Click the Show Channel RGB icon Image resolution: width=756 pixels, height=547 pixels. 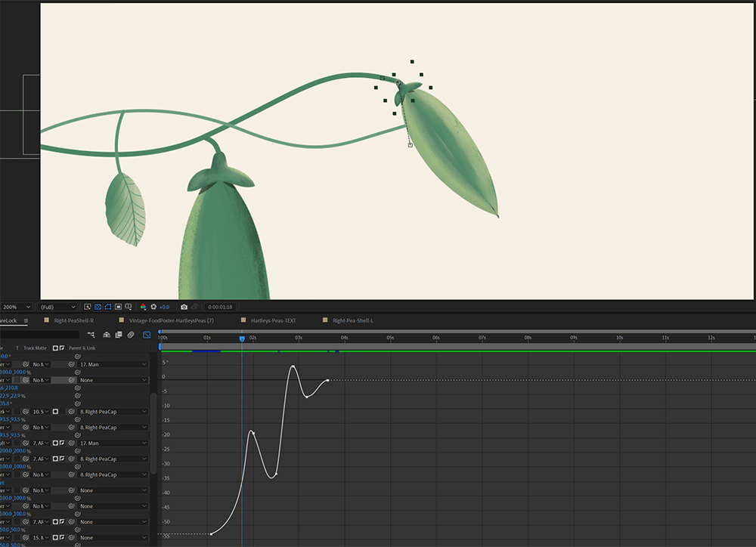(143, 307)
